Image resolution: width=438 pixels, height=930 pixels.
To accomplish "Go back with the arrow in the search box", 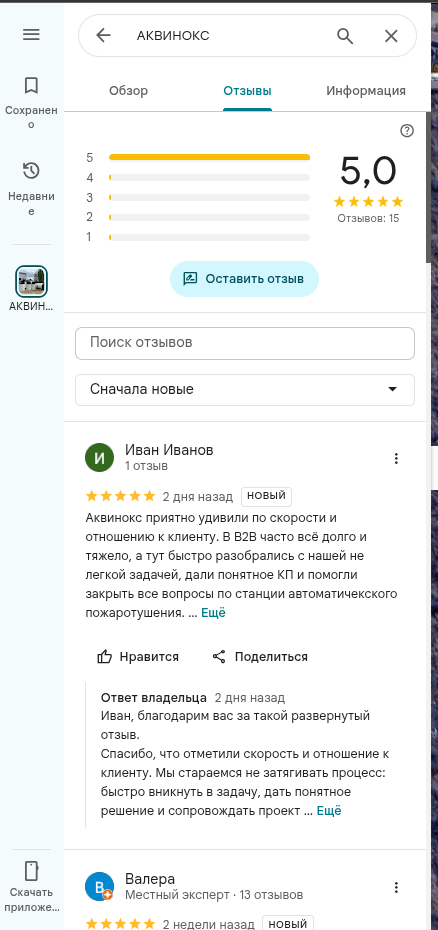I will [x=103, y=36].
